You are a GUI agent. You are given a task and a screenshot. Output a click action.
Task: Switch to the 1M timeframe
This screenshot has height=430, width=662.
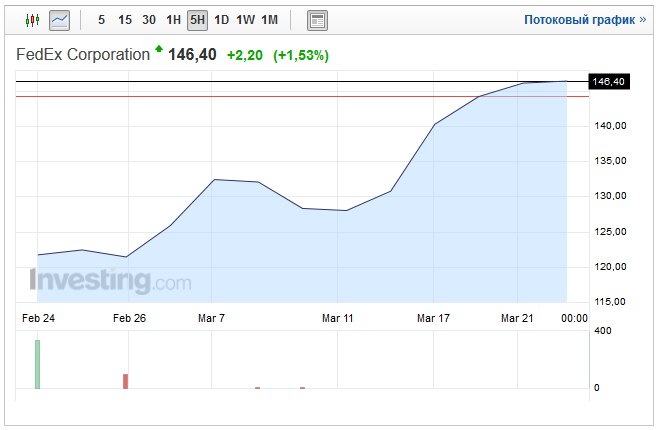click(269, 20)
